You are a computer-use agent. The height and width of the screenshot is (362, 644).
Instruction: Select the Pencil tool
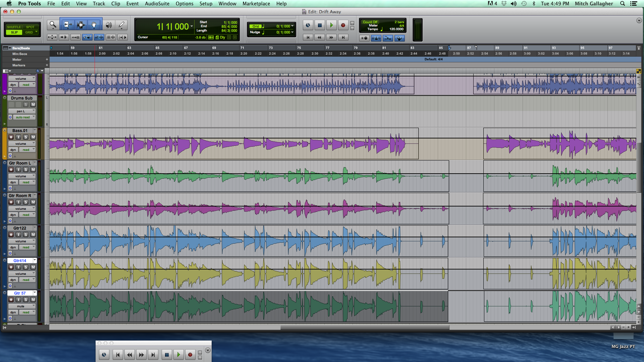[121, 24]
